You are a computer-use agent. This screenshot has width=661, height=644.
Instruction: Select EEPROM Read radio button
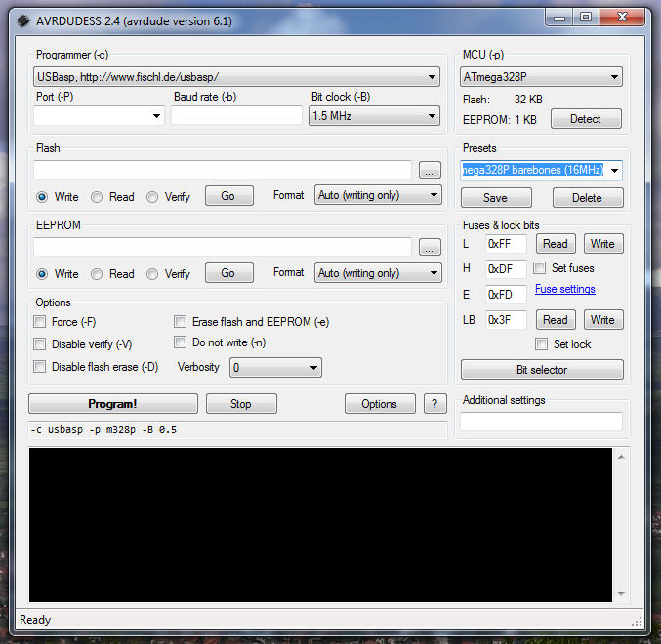pos(97,274)
